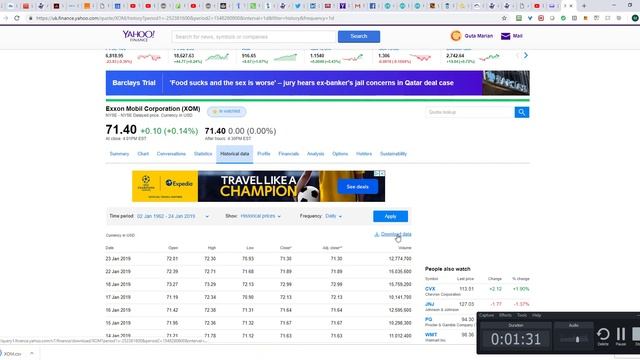Bookmark this page with the star icon
Viewport: 640px width, 360px height.
pyautogui.click(x=504, y=18)
